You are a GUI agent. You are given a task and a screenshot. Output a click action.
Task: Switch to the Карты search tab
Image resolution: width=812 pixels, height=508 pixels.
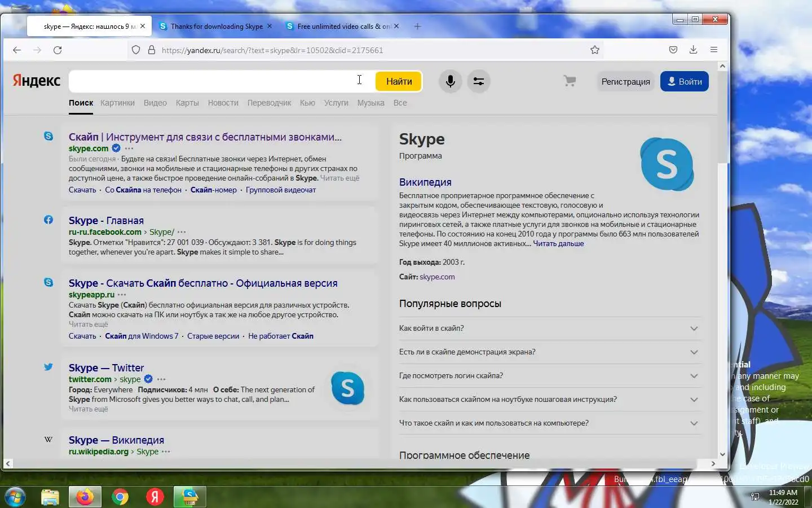click(x=187, y=103)
